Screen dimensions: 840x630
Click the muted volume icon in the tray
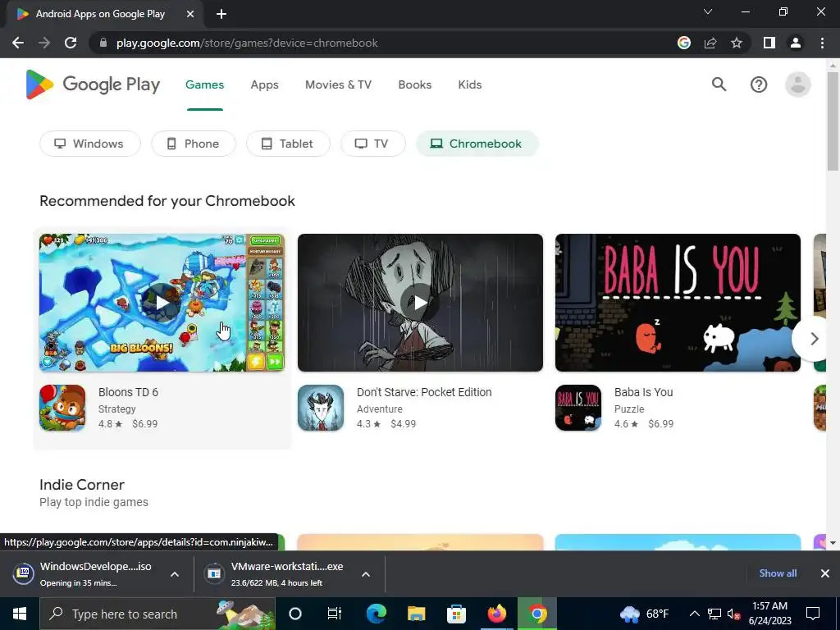733,614
